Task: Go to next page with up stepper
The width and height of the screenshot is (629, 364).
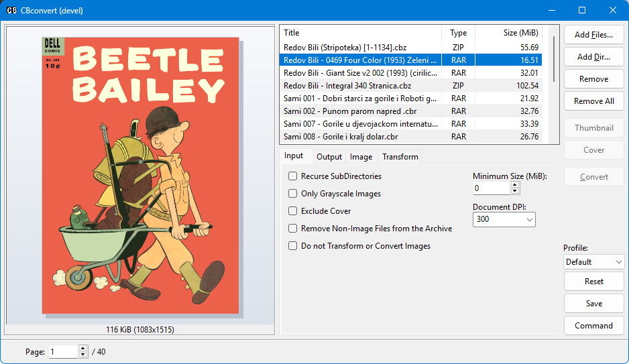Action: (82, 349)
